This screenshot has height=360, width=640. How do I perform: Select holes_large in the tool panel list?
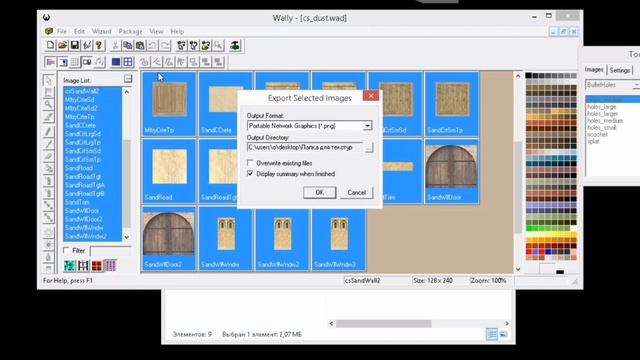602,107
